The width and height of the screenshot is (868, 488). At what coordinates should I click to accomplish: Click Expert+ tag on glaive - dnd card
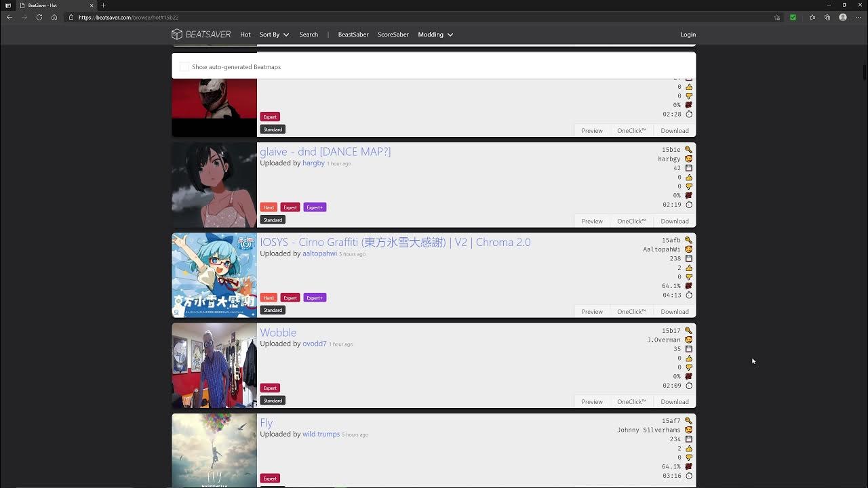coord(315,207)
